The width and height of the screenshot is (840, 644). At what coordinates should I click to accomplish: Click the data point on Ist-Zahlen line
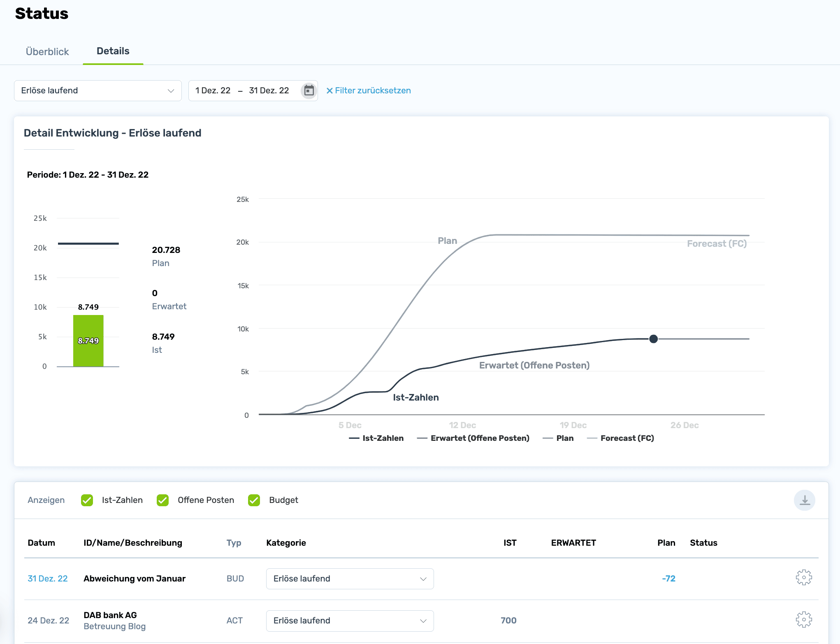pyautogui.click(x=653, y=339)
